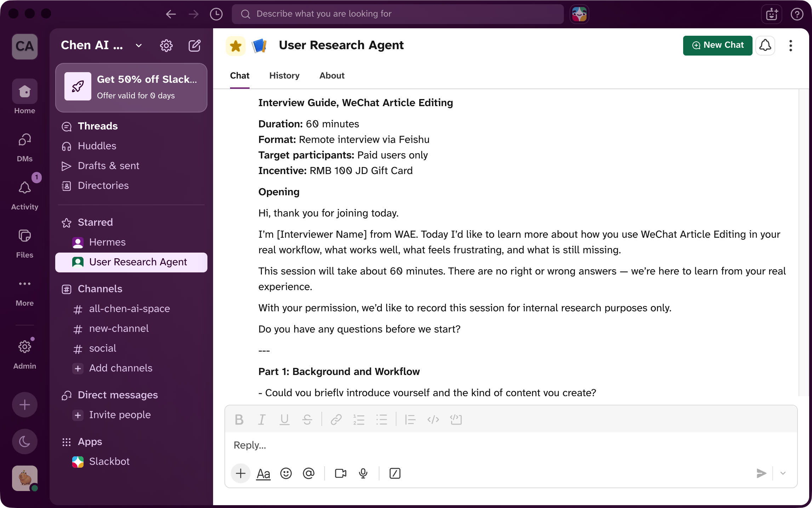
Task: Toggle strikethrough formatting
Action: [307, 420]
